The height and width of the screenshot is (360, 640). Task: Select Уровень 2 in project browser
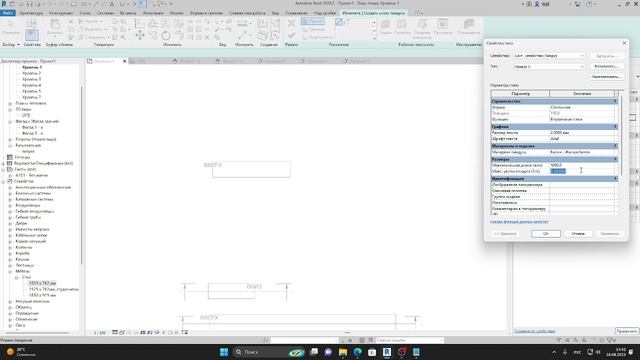[31, 73]
